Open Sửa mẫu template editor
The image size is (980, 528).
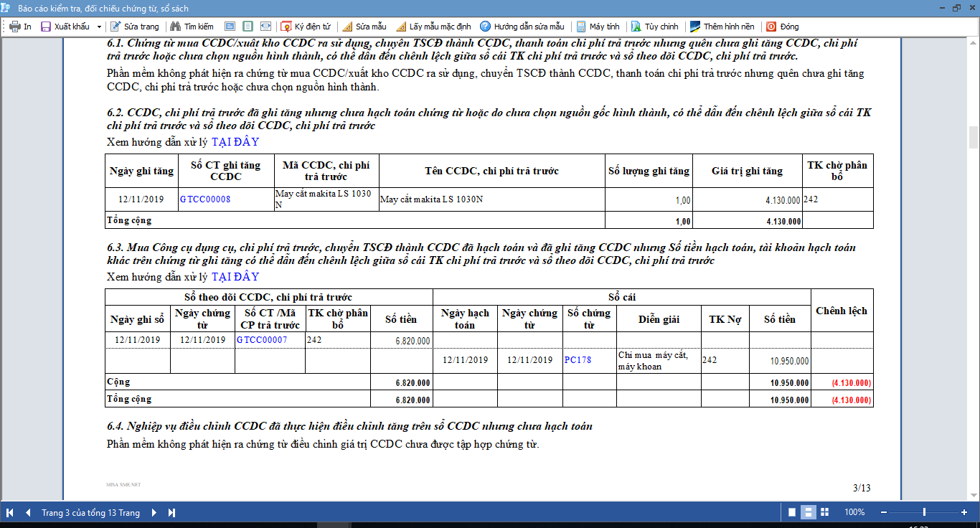coord(364,27)
